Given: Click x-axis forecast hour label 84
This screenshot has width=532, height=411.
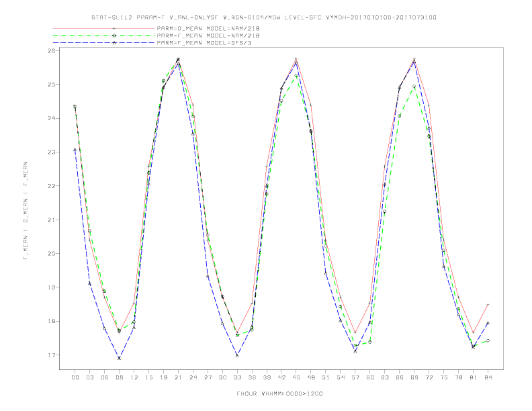Looking at the screenshot, I should pos(488,377).
